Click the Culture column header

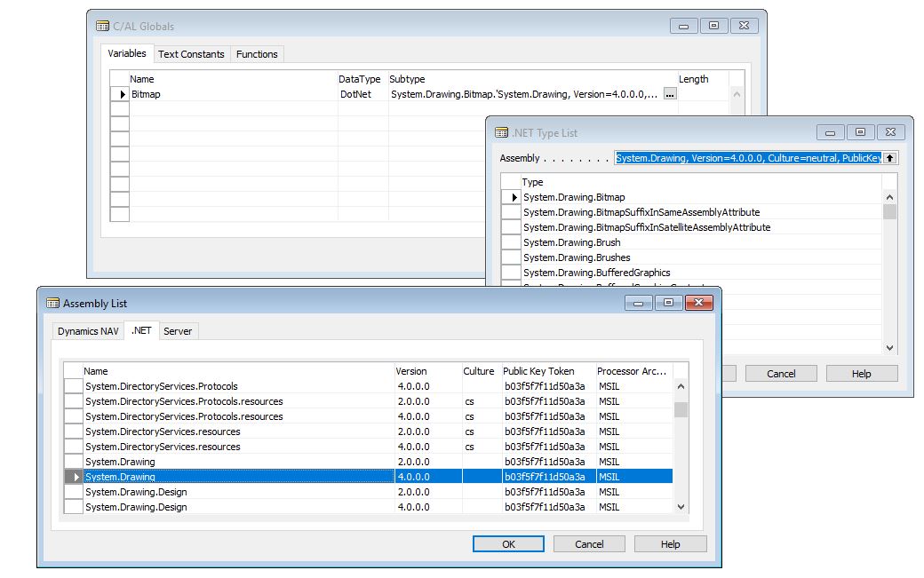pyautogui.click(x=482, y=371)
